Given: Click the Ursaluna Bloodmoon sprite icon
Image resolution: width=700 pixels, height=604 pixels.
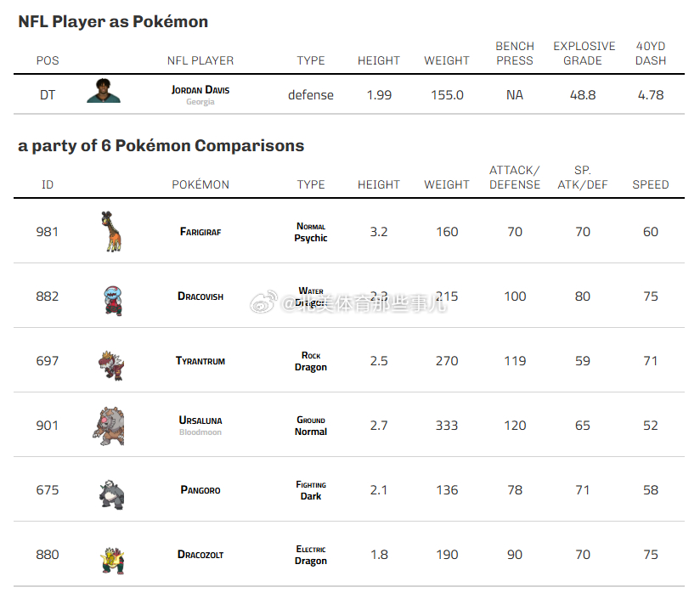Looking at the screenshot, I should [x=108, y=426].
